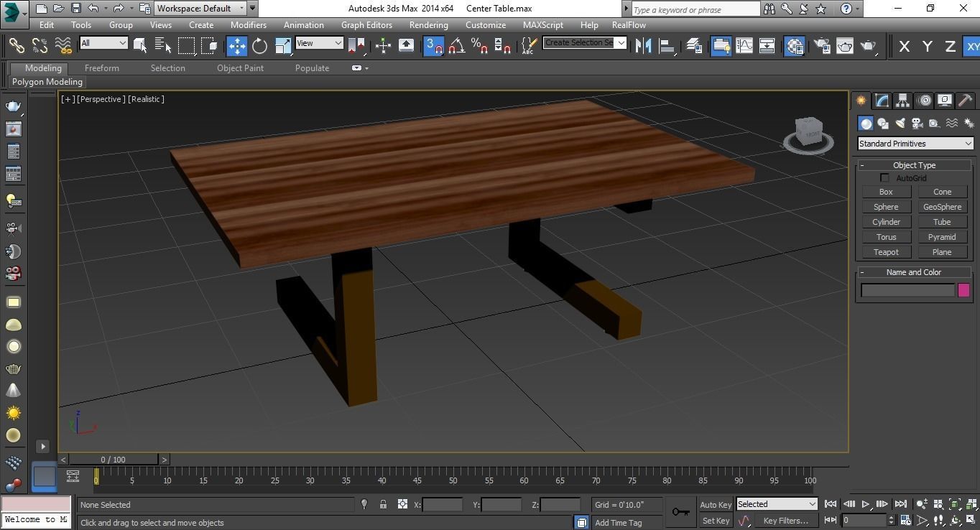The image size is (980, 530).
Task: Open the MAXScript menu
Action: pos(542,24)
